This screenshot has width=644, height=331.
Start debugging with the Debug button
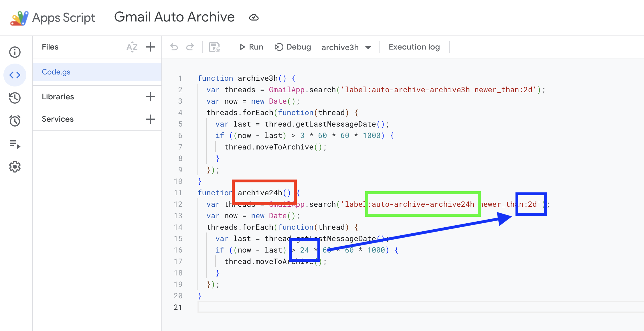coord(293,47)
